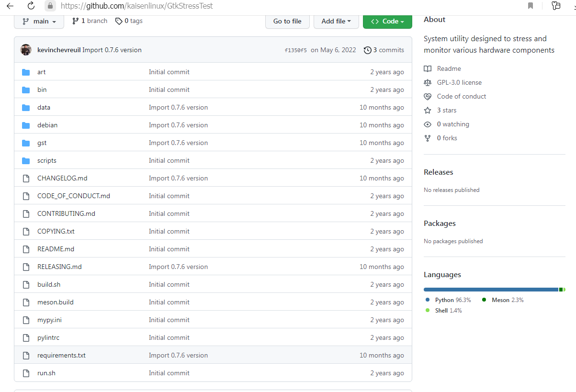Open kevinchevreuil author link
This screenshot has width=576, height=392.
click(x=59, y=50)
